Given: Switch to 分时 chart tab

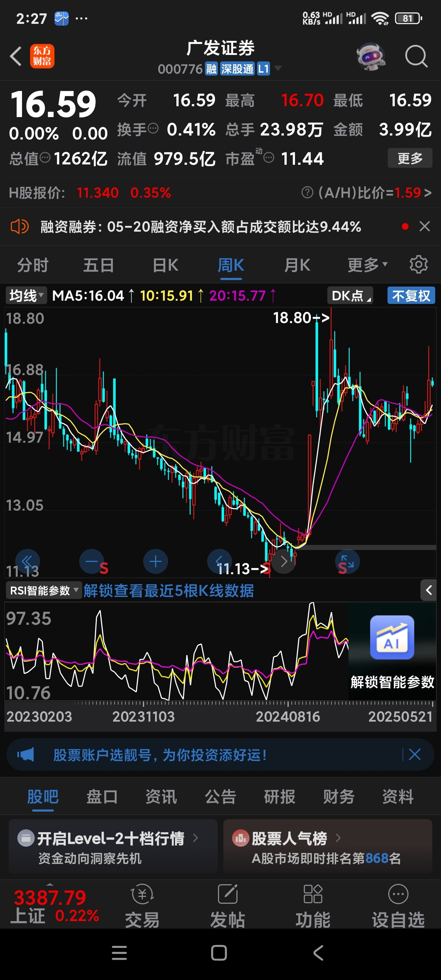Looking at the screenshot, I should [x=33, y=265].
